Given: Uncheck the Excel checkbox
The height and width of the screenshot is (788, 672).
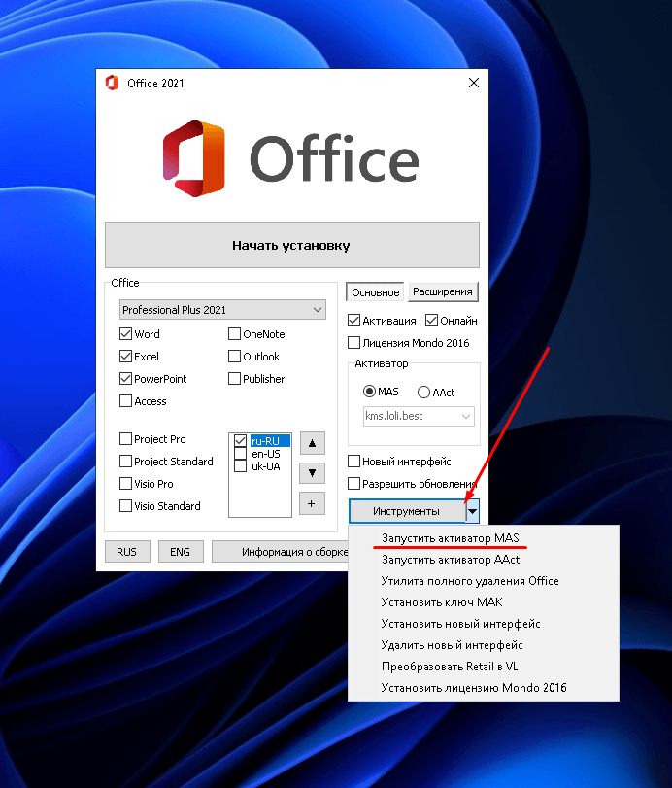Looking at the screenshot, I should 125,357.
